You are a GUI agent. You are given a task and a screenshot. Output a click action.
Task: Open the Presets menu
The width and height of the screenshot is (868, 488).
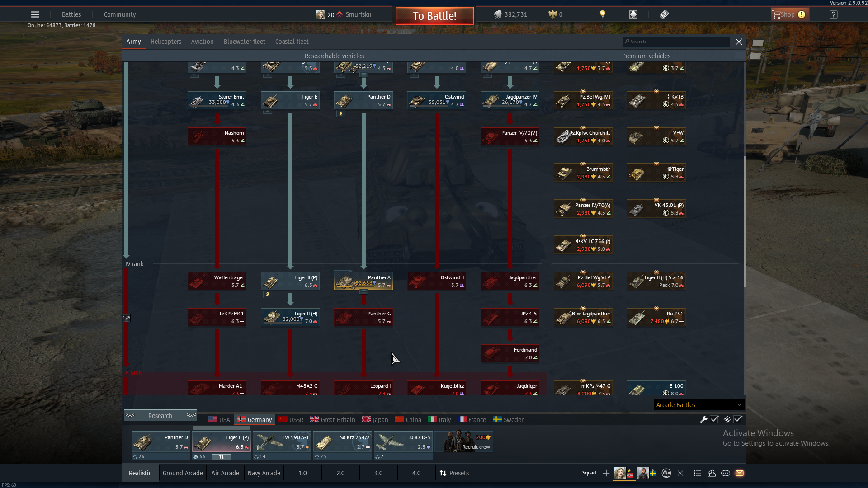(x=454, y=473)
